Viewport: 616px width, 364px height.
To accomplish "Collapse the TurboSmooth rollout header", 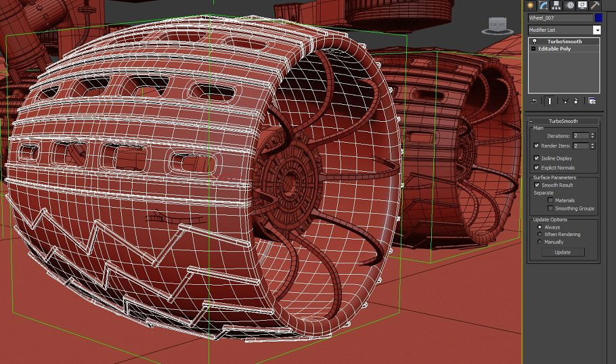I will point(563,121).
